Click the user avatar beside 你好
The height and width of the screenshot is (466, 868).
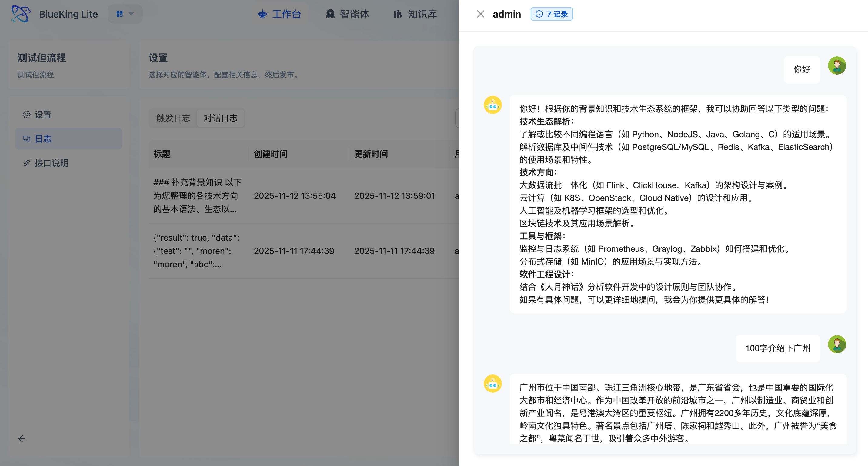coord(837,65)
